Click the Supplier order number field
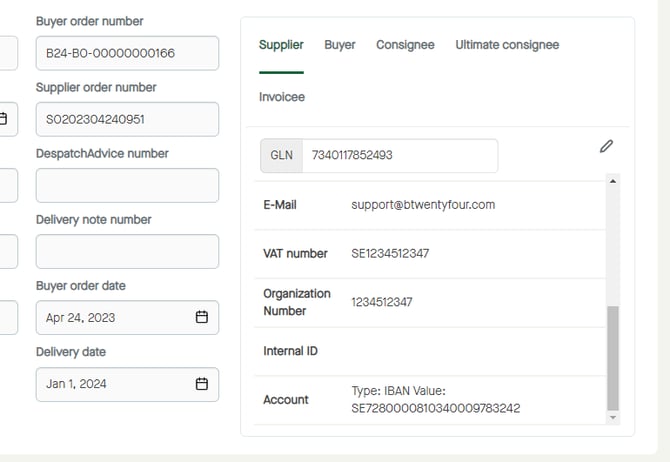The height and width of the screenshot is (462, 670). click(x=127, y=119)
